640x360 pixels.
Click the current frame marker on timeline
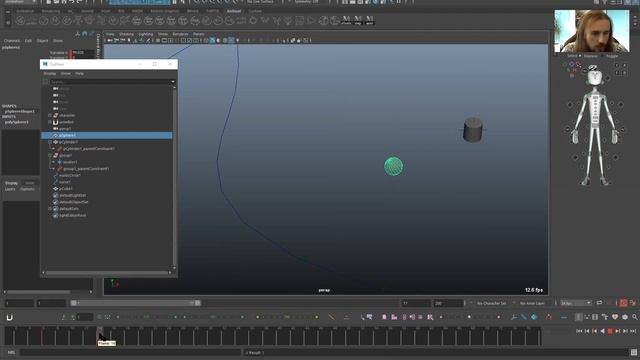pos(99,336)
